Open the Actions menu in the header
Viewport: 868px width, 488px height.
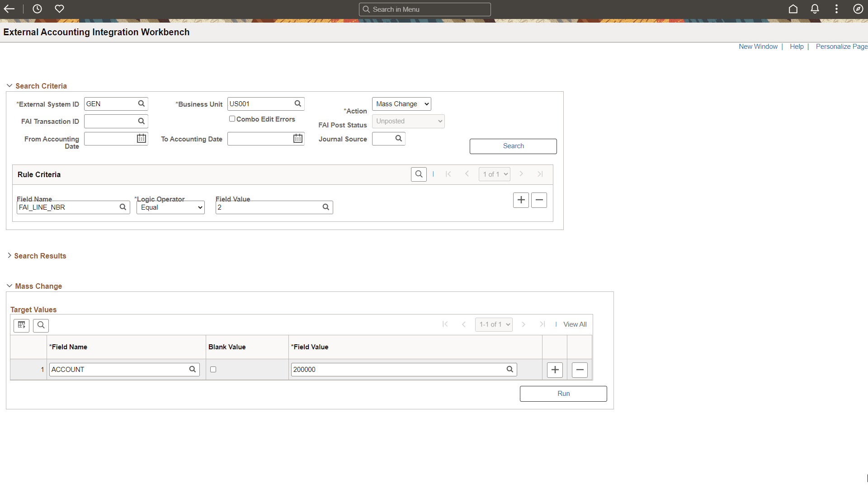836,9
